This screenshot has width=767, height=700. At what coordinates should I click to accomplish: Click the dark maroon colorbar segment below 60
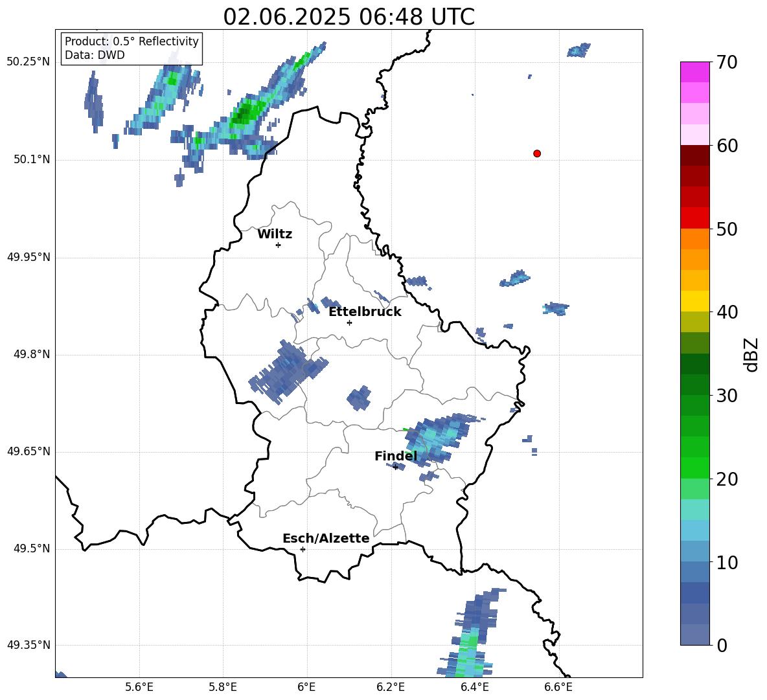[x=694, y=155]
